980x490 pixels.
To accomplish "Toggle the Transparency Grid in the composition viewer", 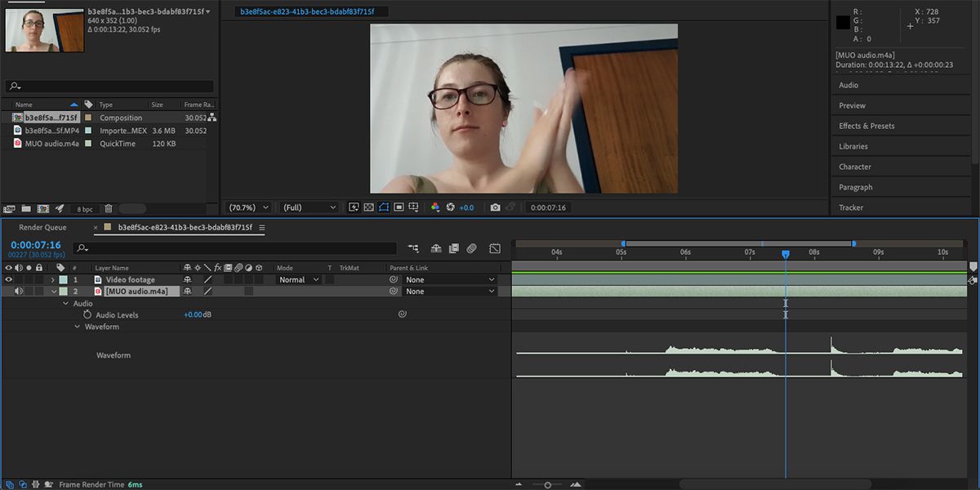I will 368,207.
